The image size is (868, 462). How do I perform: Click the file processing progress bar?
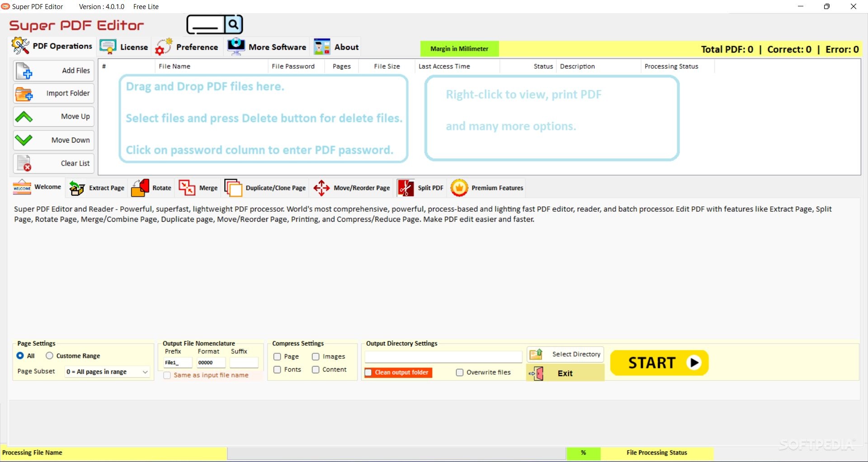(396, 453)
